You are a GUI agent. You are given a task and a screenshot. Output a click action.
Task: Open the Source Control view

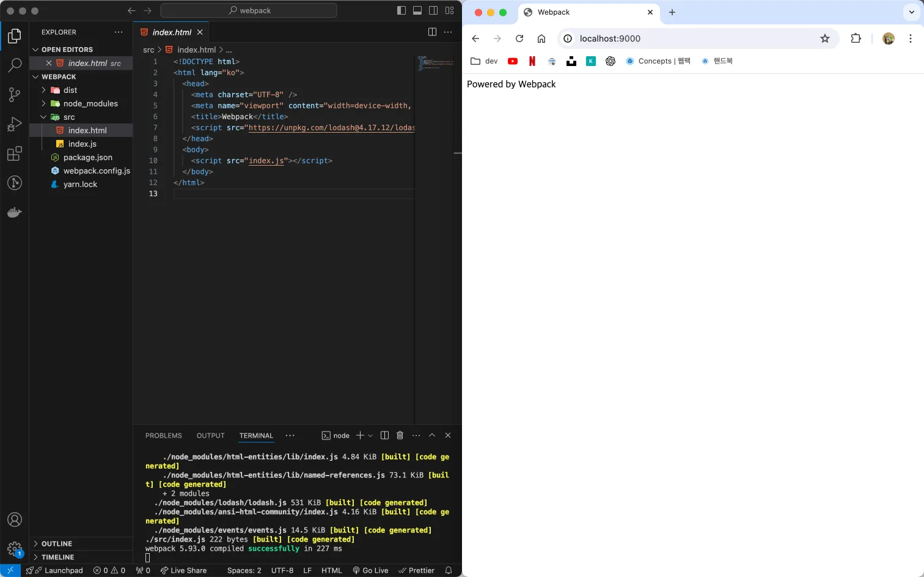[15, 94]
